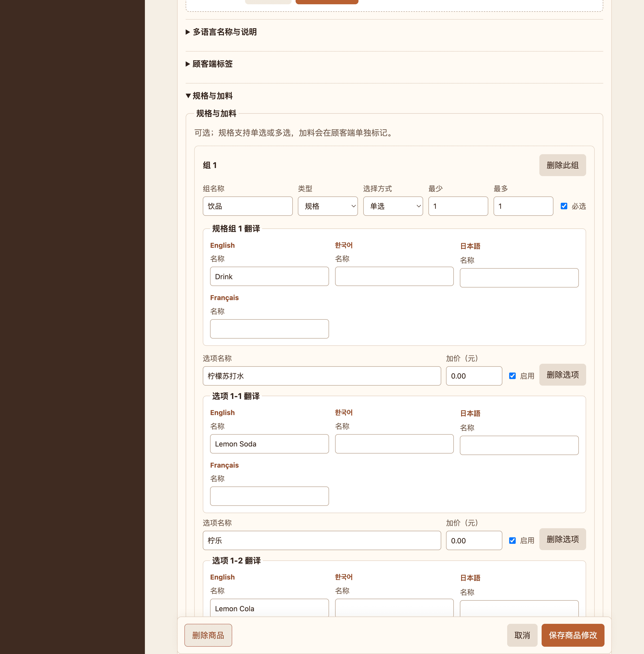Click the Français name field in 规格组 1 翻译
This screenshot has width=644, height=654.
tap(269, 329)
